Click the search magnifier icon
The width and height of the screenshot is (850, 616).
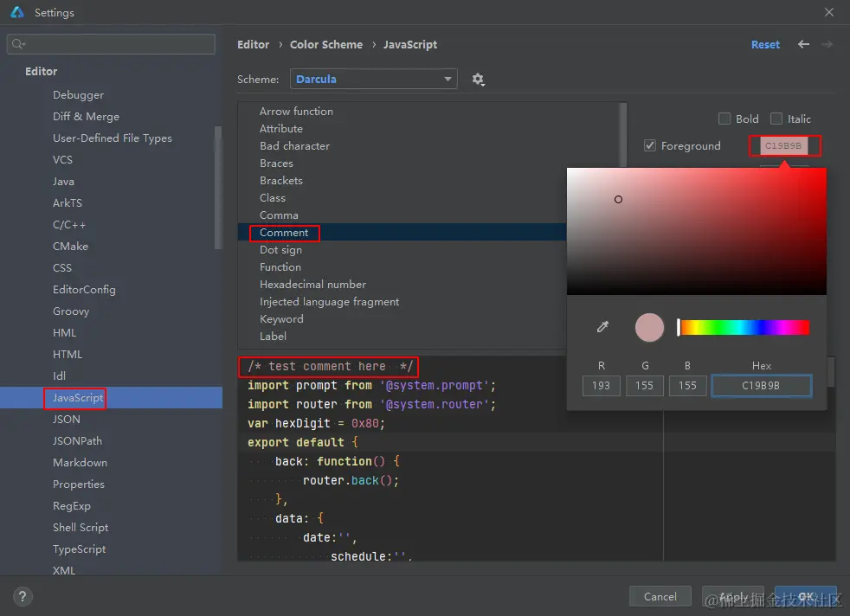point(18,44)
